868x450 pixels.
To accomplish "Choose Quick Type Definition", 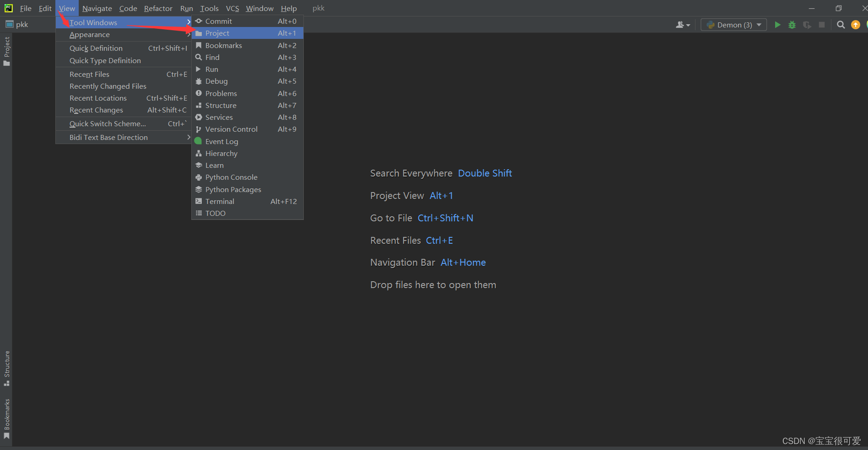I will tap(124, 60).
